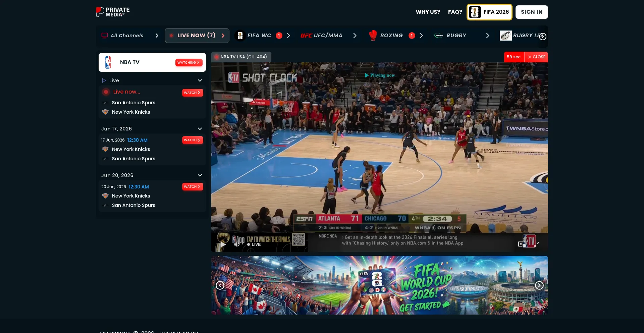Click WATCH for 20 Jun 12:30 AM game
The image size is (644, 333).
pos(193,187)
